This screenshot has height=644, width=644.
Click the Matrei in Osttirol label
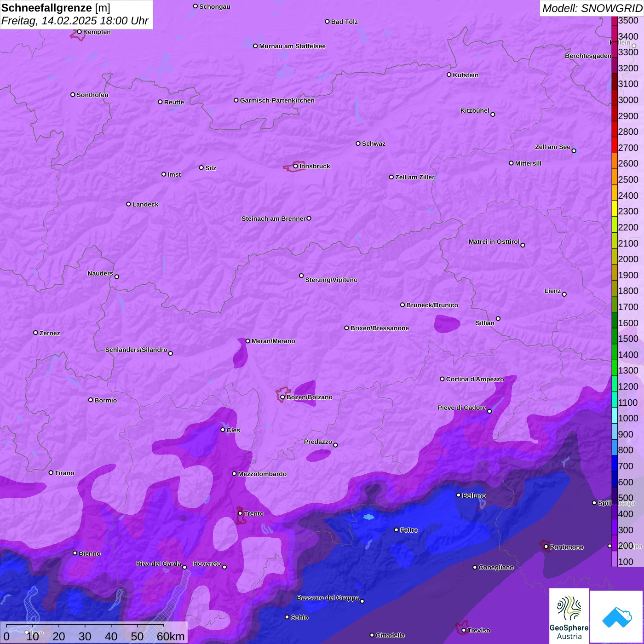(494, 241)
